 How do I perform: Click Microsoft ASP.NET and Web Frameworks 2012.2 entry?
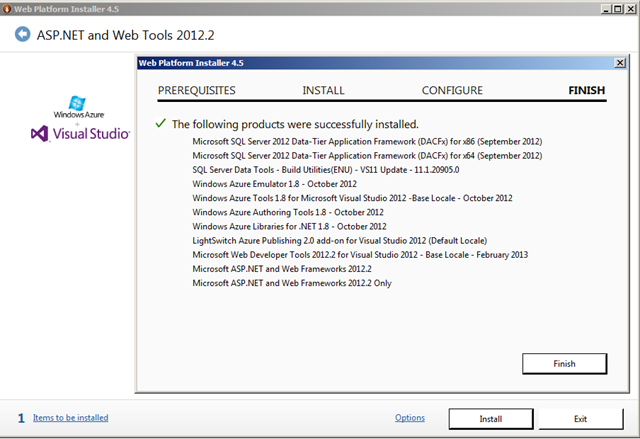tap(282, 269)
